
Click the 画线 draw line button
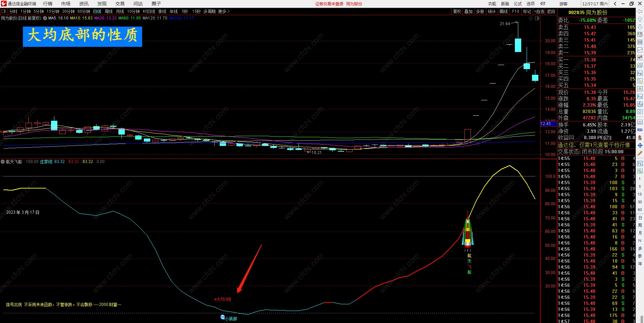coord(504,11)
